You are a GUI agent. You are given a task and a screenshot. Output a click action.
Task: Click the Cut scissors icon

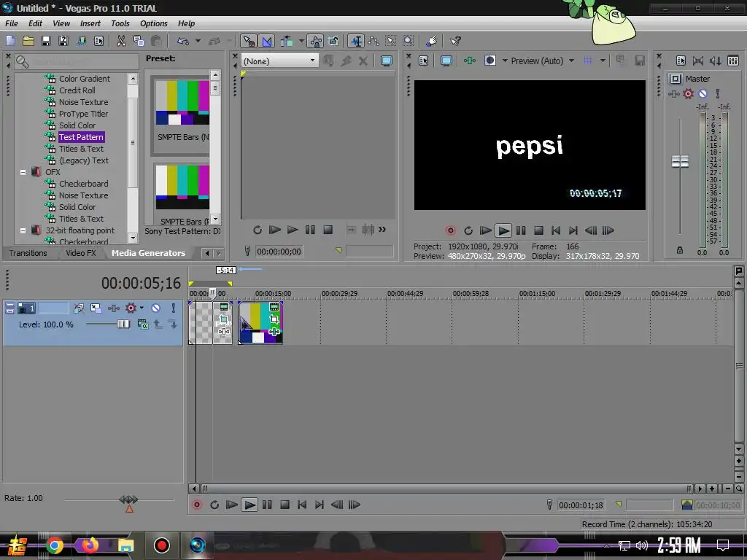pyautogui.click(x=122, y=41)
